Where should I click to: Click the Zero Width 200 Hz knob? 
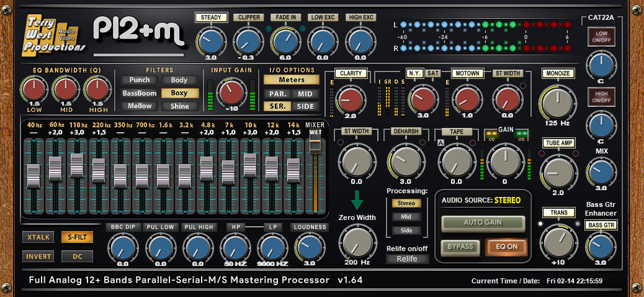(x=358, y=243)
